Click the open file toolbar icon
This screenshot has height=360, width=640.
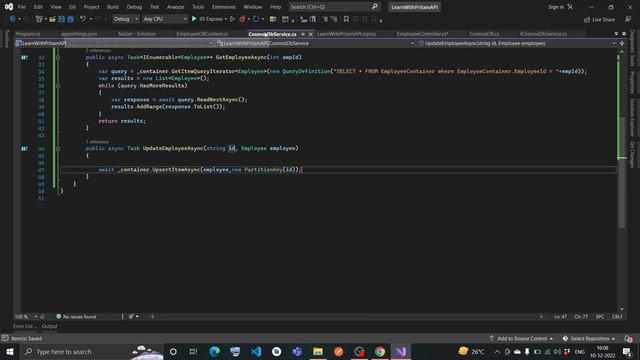pyautogui.click(x=52, y=19)
